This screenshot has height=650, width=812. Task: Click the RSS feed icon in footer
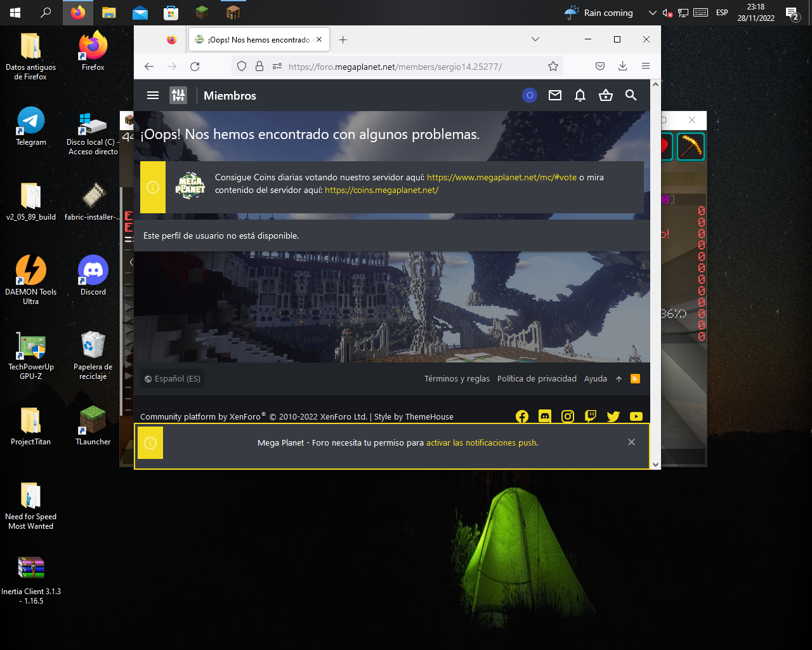[x=635, y=379]
